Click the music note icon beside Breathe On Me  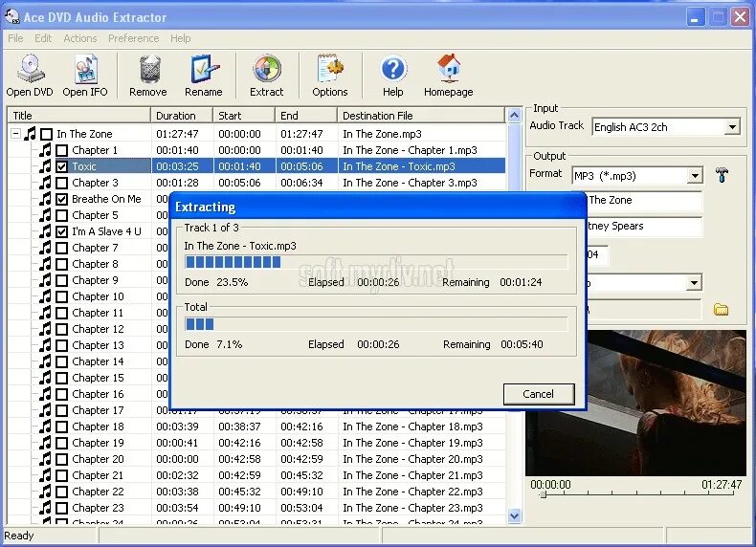[45, 199]
